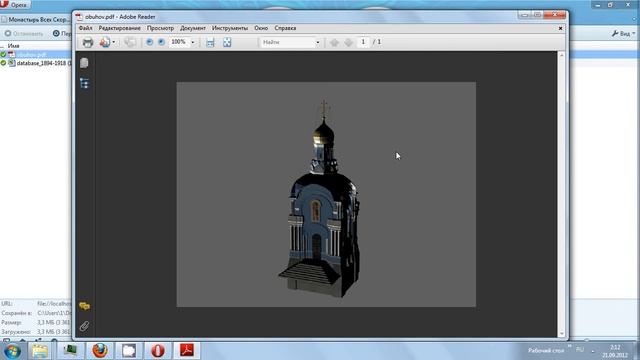This screenshot has height=360, width=640.
Task: Click the current page number field
Action: coord(363,42)
